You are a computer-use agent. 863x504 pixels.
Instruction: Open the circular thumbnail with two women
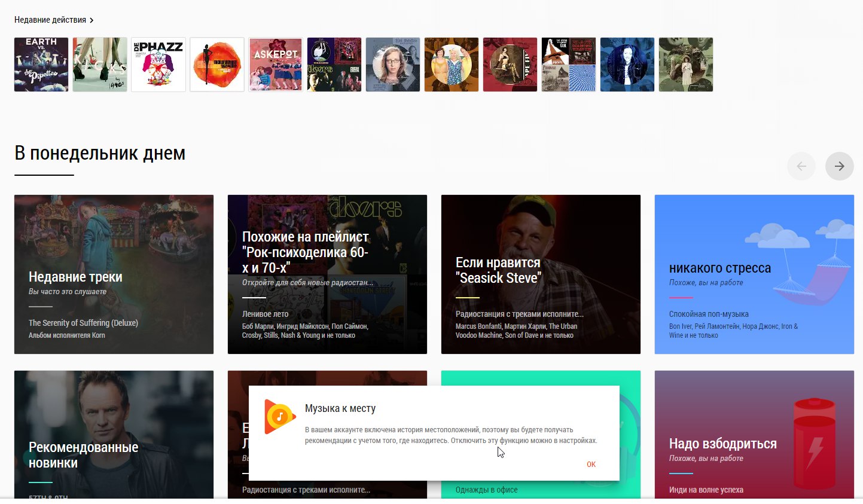452,65
